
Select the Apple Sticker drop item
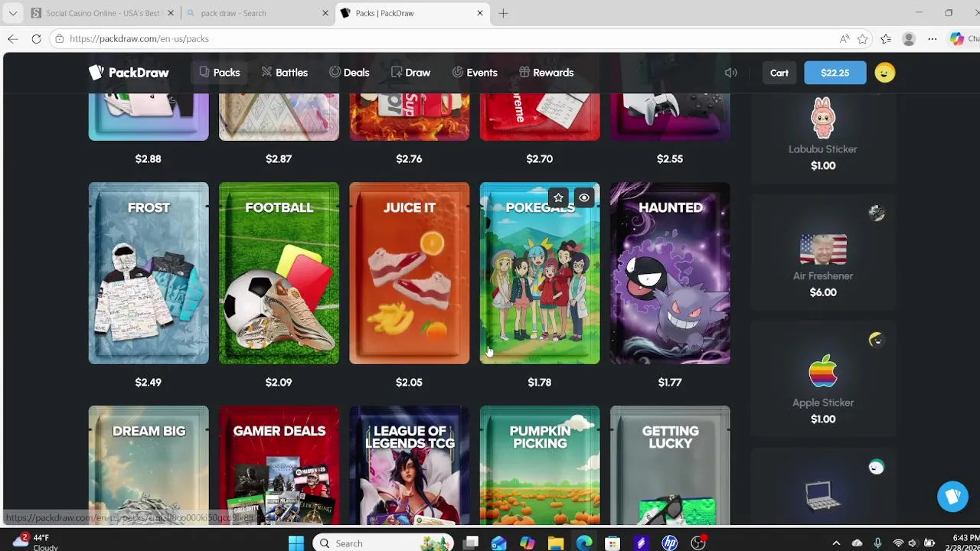coord(823,379)
